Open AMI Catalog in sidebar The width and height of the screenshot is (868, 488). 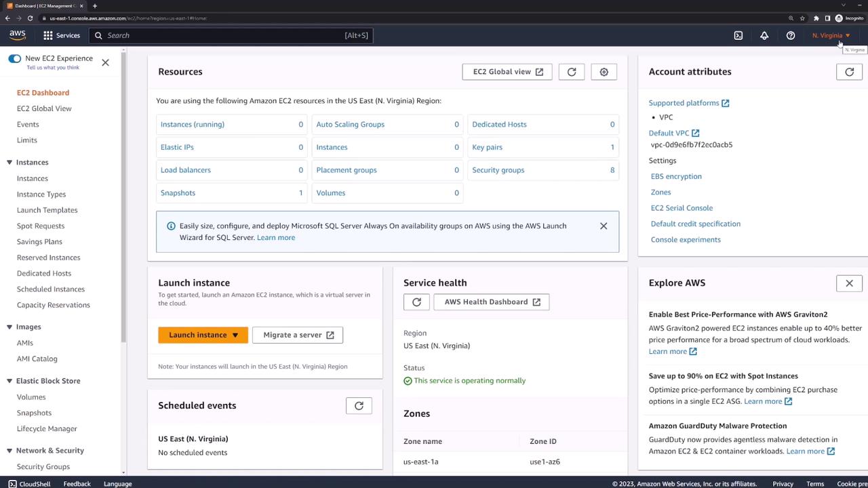coord(37,359)
